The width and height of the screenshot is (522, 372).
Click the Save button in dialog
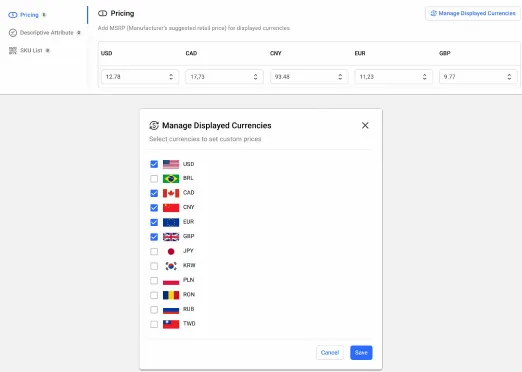click(361, 353)
